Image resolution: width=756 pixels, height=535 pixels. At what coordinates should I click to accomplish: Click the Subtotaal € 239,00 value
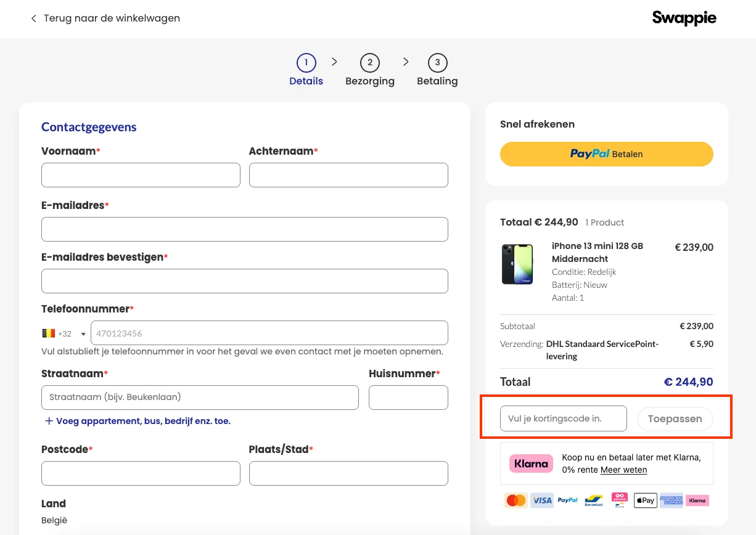696,326
